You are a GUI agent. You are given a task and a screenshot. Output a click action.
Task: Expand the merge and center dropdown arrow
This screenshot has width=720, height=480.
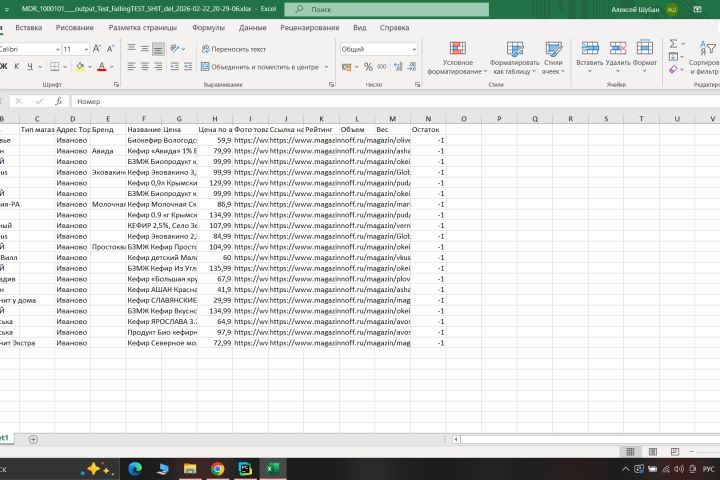tap(326, 67)
